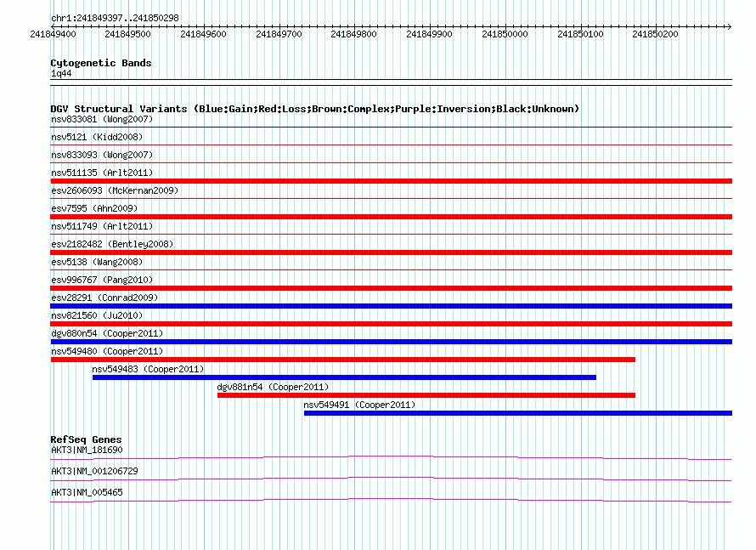Open gene AKT3|NM_001206729

94,471
